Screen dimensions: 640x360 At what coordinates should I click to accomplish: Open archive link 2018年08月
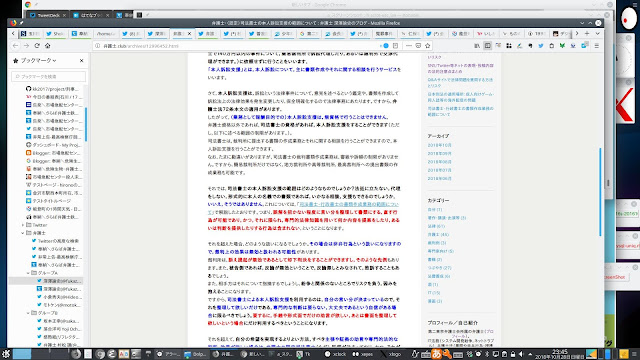coord(439,162)
